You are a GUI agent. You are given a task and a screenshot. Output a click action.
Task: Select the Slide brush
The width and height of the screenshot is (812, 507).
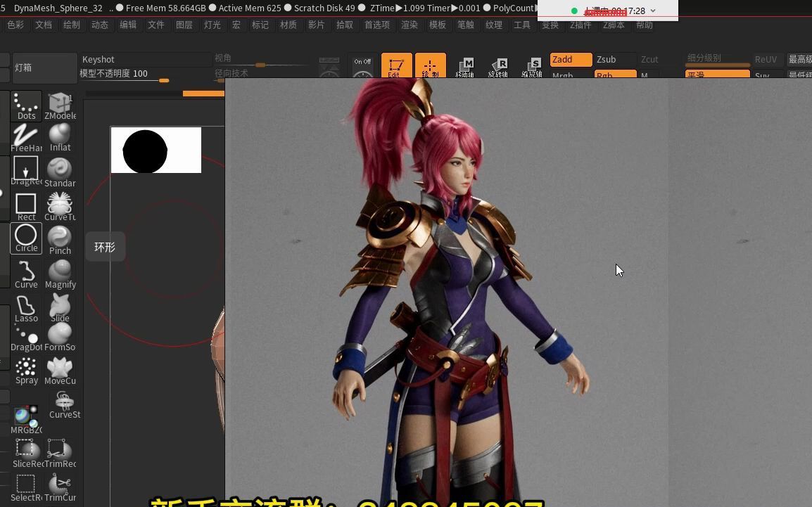coord(60,304)
